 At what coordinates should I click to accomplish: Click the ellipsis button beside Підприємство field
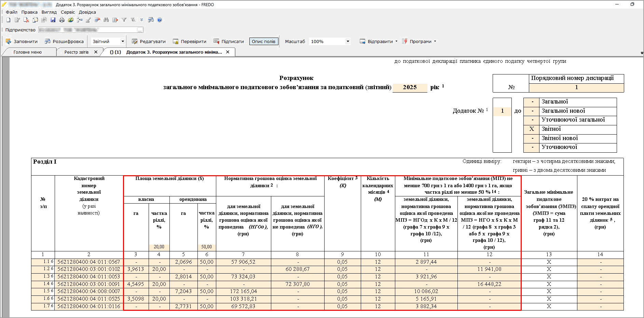(x=140, y=30)
